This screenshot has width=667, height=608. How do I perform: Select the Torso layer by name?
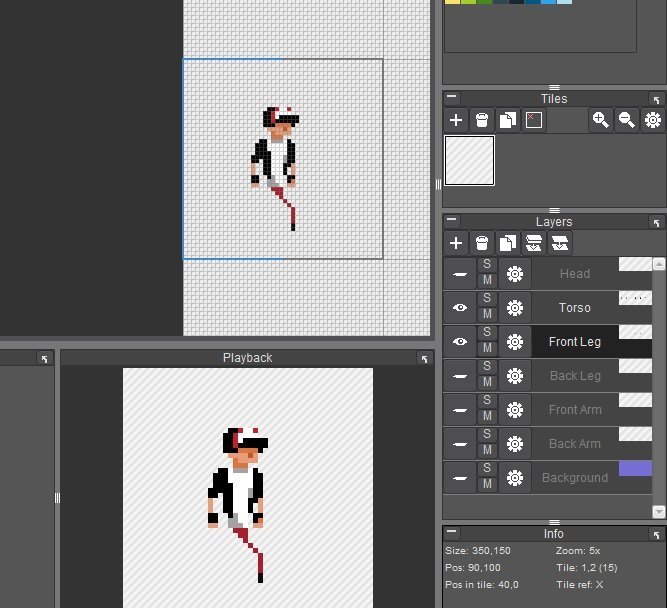[575, 308]
